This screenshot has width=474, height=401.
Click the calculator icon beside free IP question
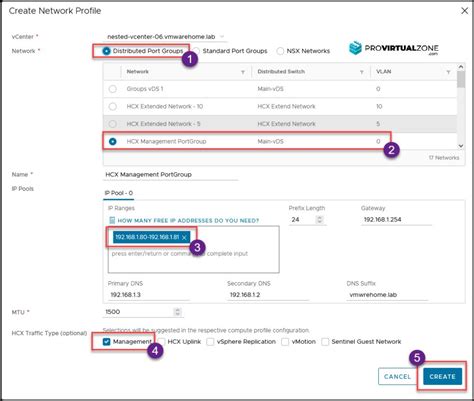click(x=112, y=220)
